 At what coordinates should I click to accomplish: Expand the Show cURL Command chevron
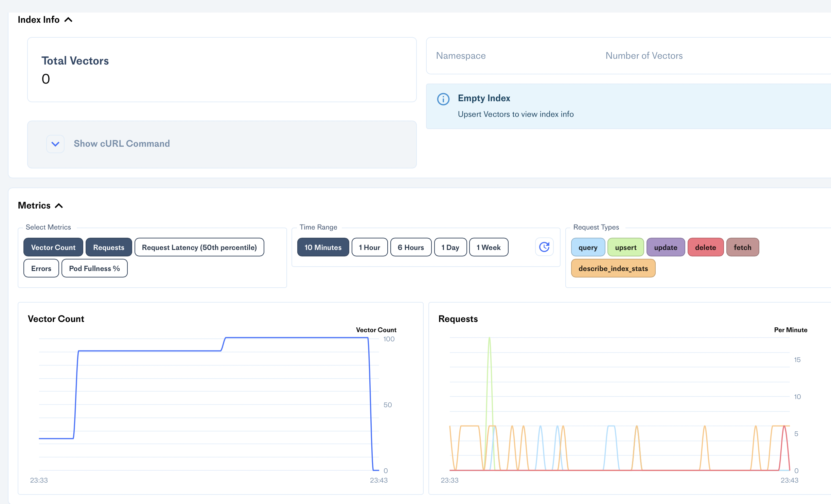tap(55, 144)
